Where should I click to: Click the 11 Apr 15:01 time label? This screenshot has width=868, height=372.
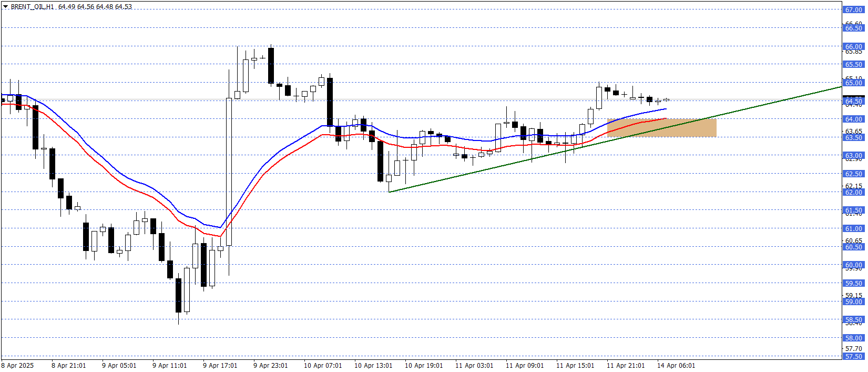tap(575, 366)
